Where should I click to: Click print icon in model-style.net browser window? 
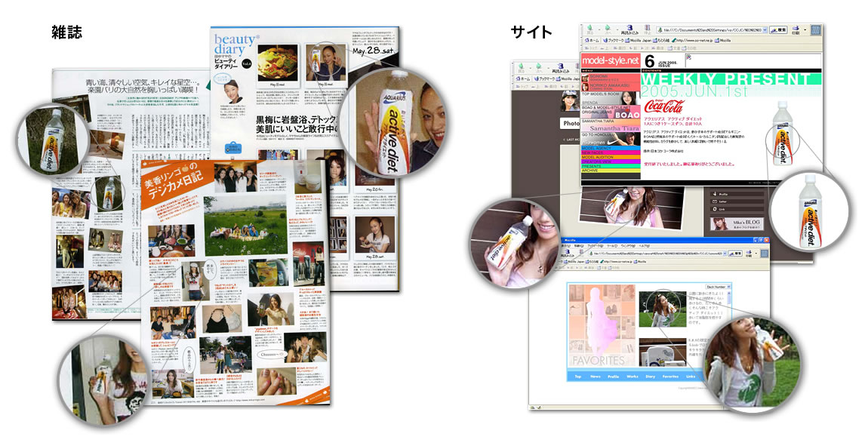point(796,30)
